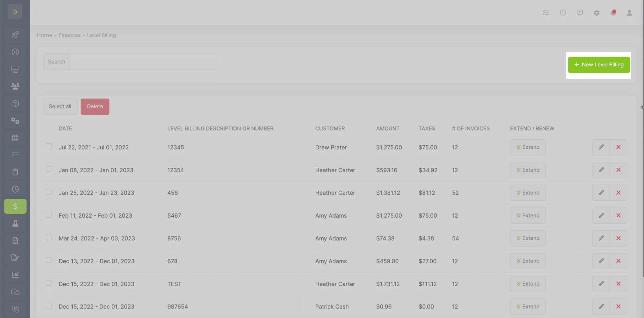The width and height of the screenshot is (644, 318).
Task: Click the package cube icon in sidebar
Action: 15,103
